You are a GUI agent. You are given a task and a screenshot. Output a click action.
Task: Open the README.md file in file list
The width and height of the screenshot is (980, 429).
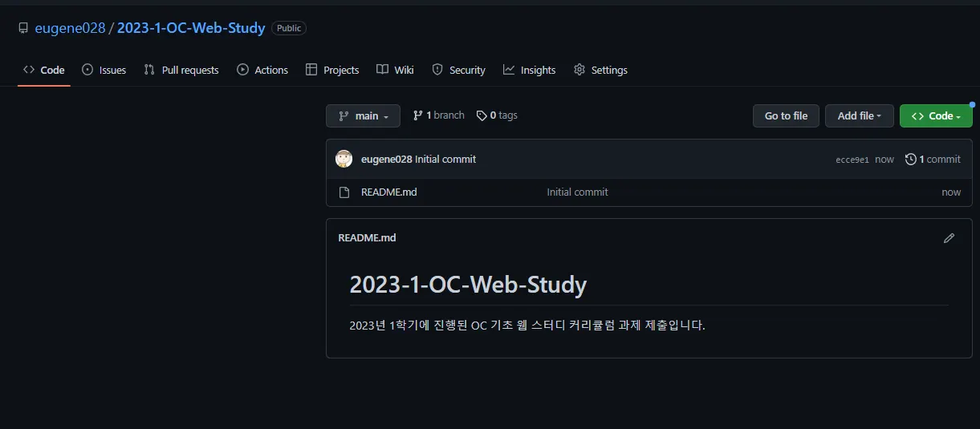coord(389,192)
